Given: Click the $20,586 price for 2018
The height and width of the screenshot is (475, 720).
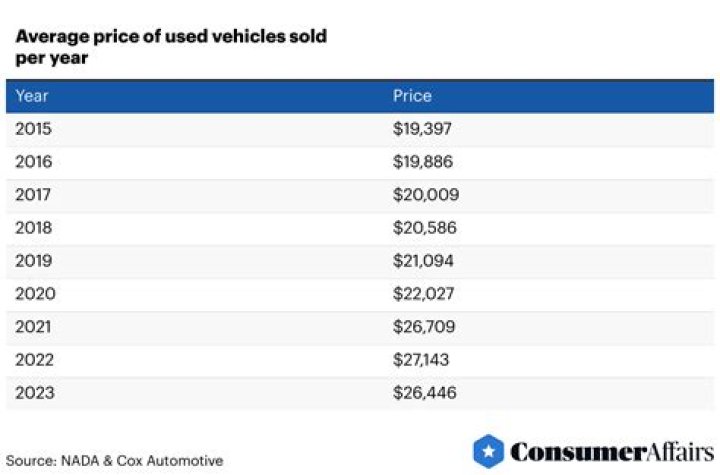Looking at the screenshot, I should click(426, 228).
